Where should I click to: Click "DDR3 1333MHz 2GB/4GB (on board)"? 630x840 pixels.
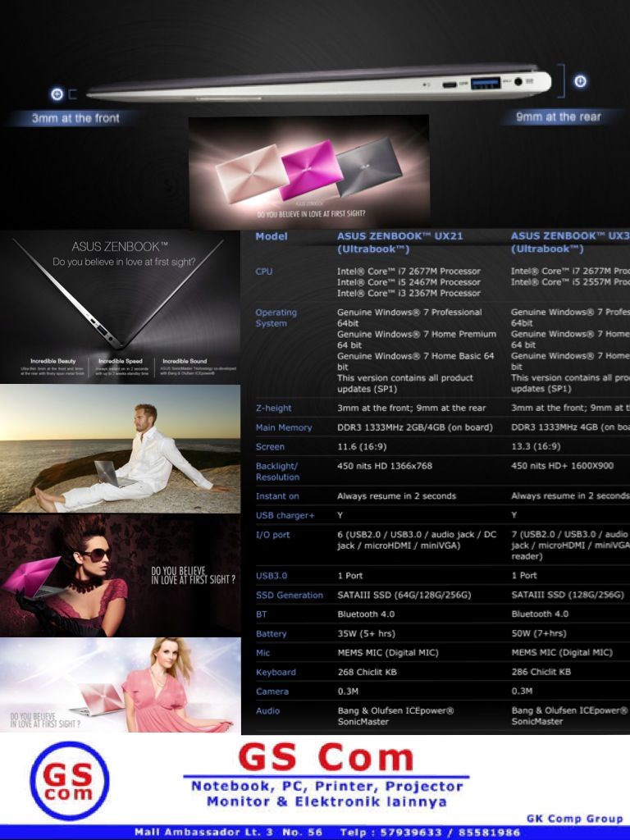click(x=414, y=427)
